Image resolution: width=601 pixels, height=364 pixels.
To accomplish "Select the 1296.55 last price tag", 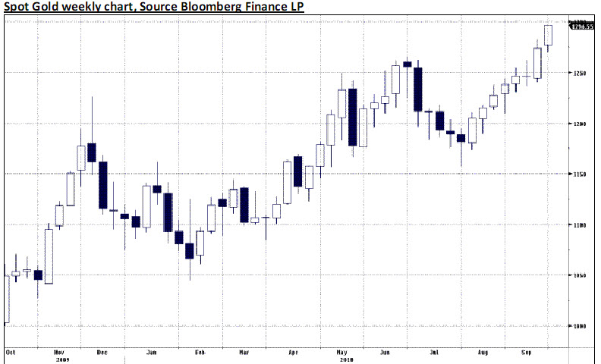I will click(x=582, y=26).
